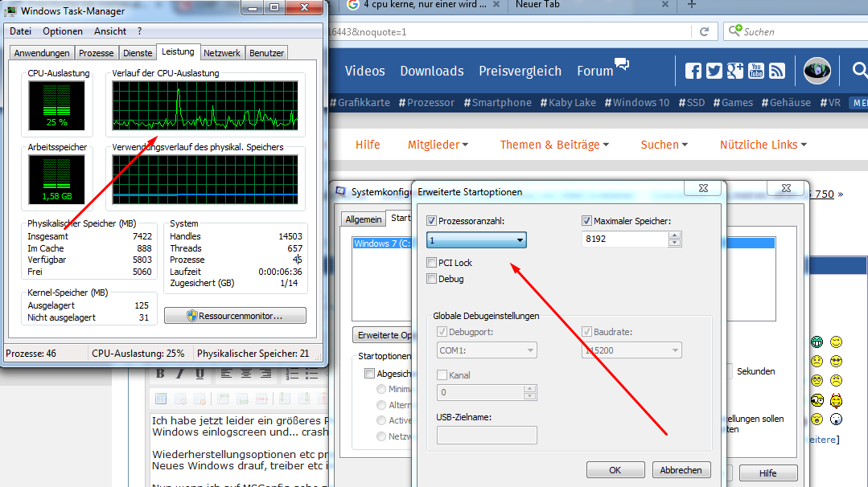Viewport: 868px width, 487px height.
Task: Click Abbrechen in Erweiterte Startoptionen
Action: (681, 470)
